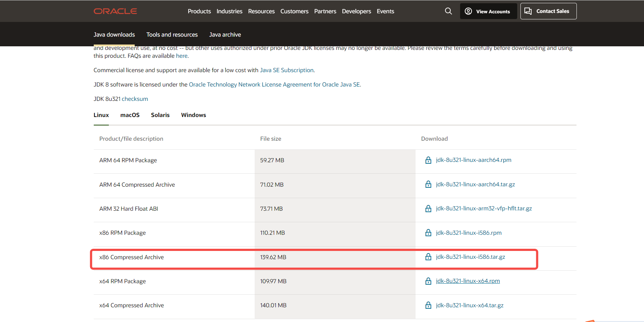Select the Linux platform tab

coord(101,115)
